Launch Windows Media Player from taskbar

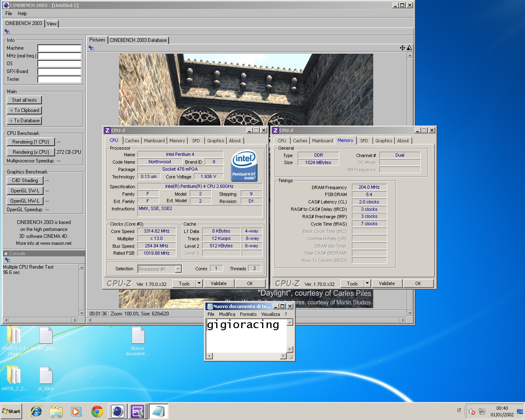[x=76, y=411]
